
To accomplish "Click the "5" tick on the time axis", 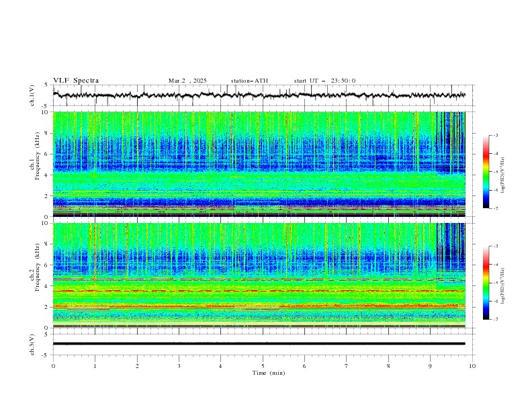I will [x=263, y=366].
